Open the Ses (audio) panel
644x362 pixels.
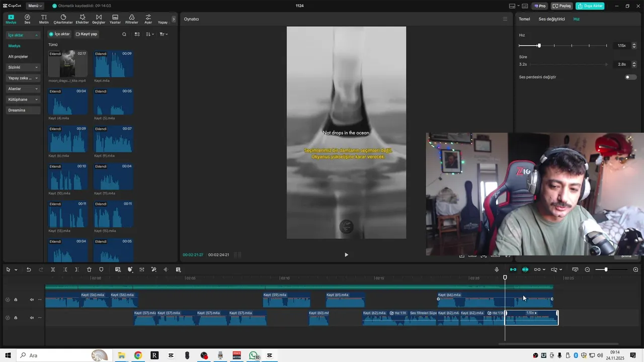(x=27, y=19)
